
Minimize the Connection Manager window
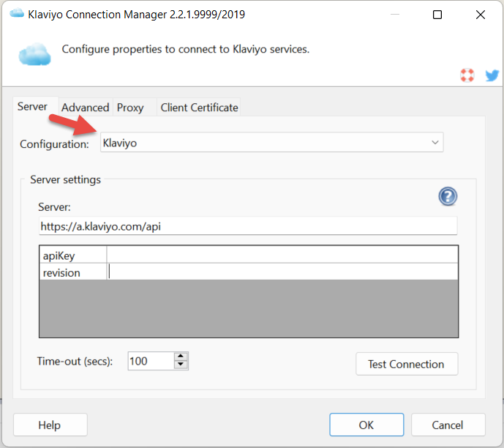tap(395, 15)
